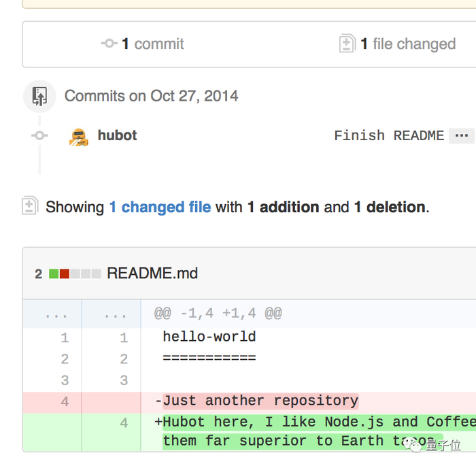Click the file diff icon beside '1 file changed'
The height and width of the screenshot is (466, 476).
[347, 44]
